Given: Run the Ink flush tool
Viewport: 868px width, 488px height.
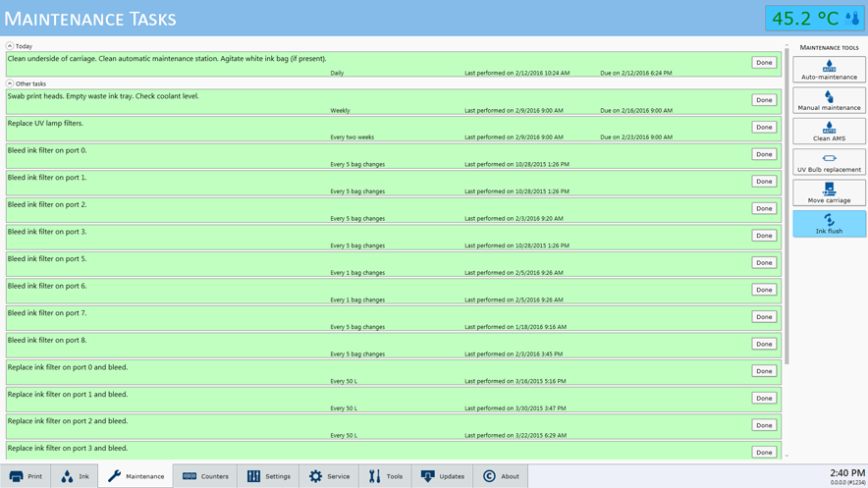Looking at the screenshot, I should click(829, 224).
